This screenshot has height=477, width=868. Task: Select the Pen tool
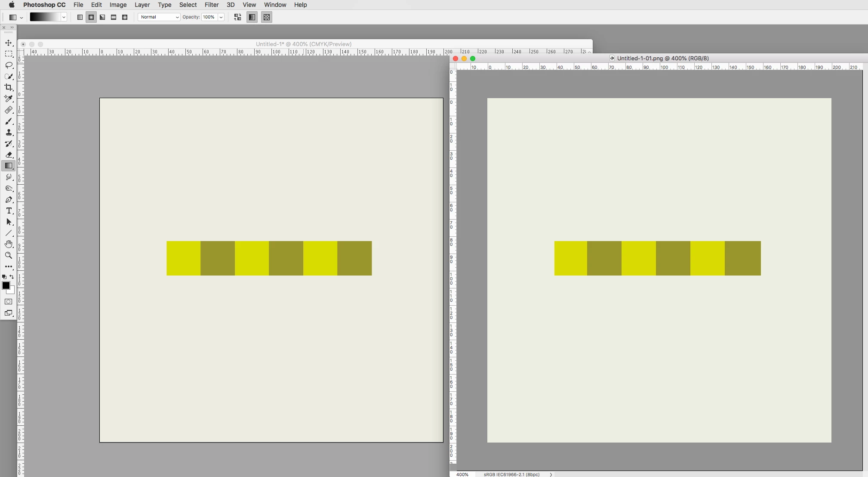click(x=9, y=200)
